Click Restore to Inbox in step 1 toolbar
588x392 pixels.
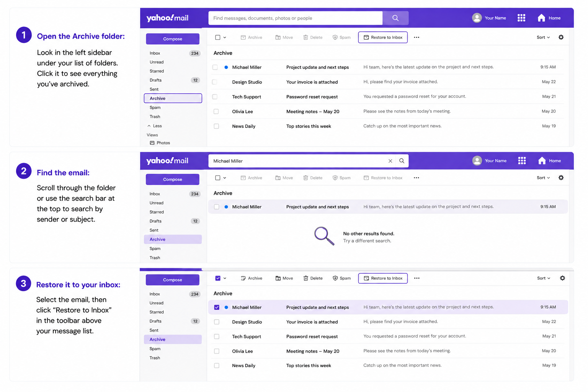[383, 38]
